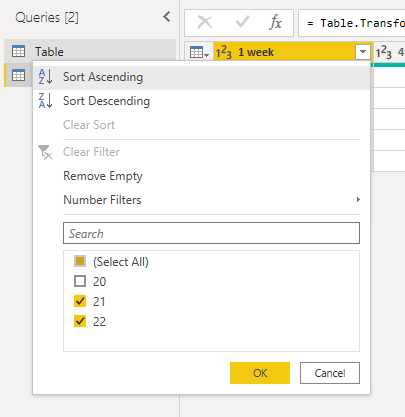Click the table icon next to Table query
405x417 pixels.
tap(18, 51)
